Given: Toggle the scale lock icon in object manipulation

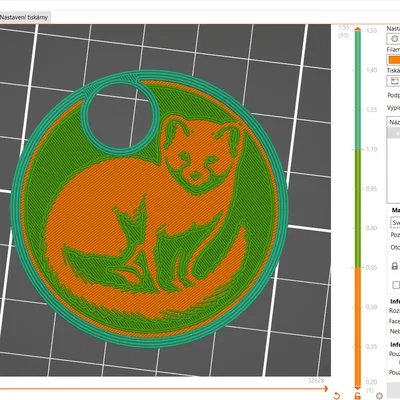Looking at the screenshot, I should pos(395,266).
